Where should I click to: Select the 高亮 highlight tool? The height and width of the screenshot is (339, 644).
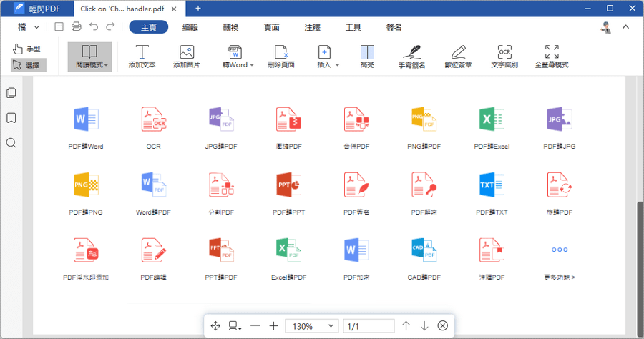[x=367, y=56]
